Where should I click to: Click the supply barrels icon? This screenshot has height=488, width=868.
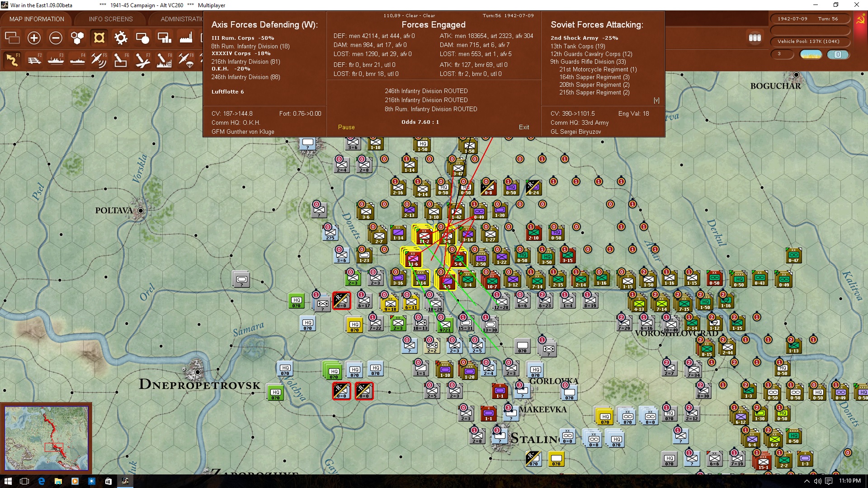[x=755, y=38]
